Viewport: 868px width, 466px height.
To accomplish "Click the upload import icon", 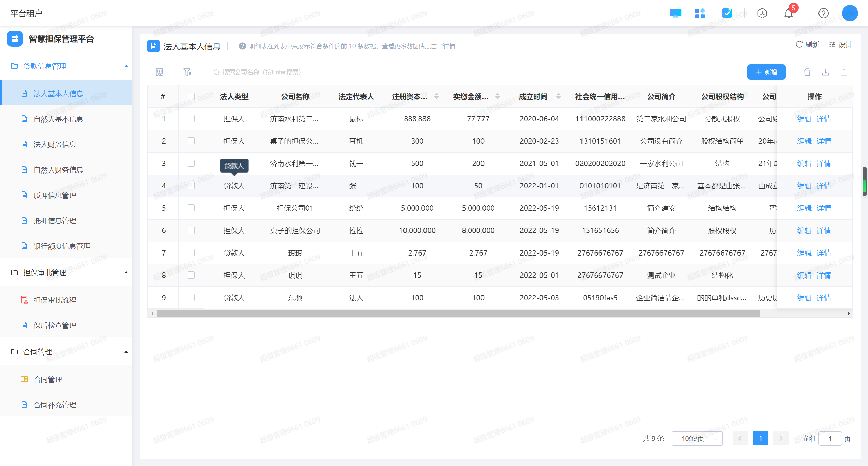I will coord(844,72).
